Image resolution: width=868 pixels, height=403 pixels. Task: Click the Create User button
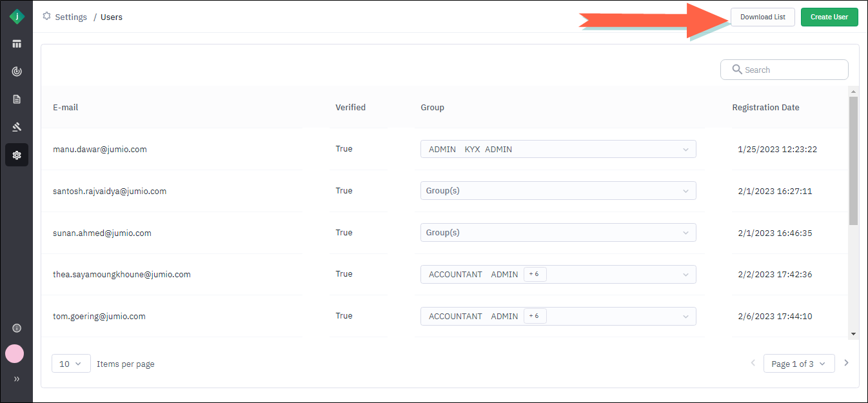click(x=829, y=17)
